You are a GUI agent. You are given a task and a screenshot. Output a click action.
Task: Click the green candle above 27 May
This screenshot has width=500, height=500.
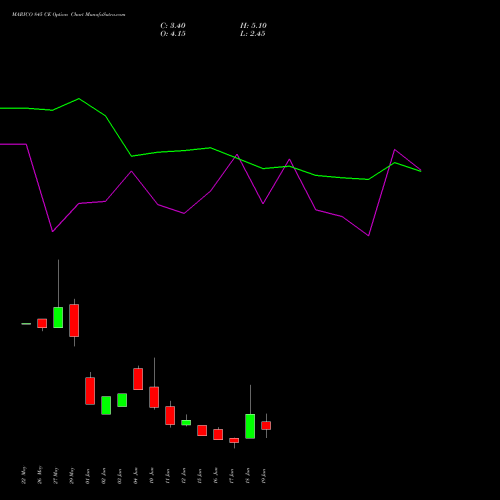58,317
